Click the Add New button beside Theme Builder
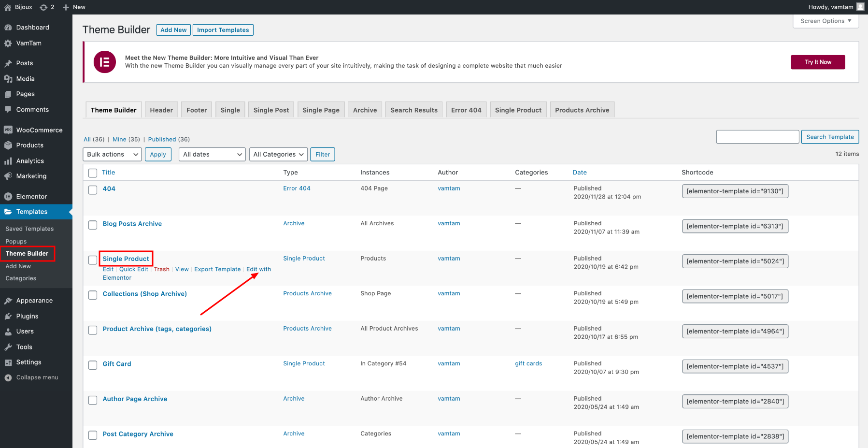The image size is (868, 448). pyautogui.click(x=173, y=30)
